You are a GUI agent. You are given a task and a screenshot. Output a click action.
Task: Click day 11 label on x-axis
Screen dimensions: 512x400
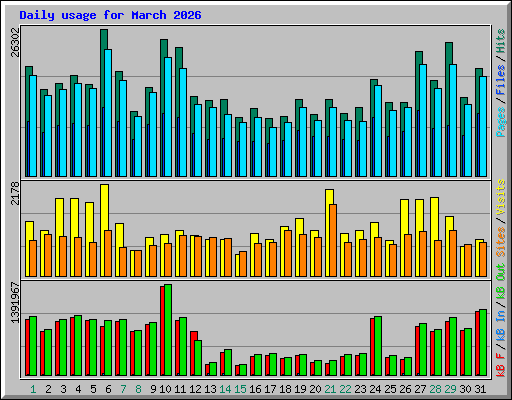tap(180, 389)
